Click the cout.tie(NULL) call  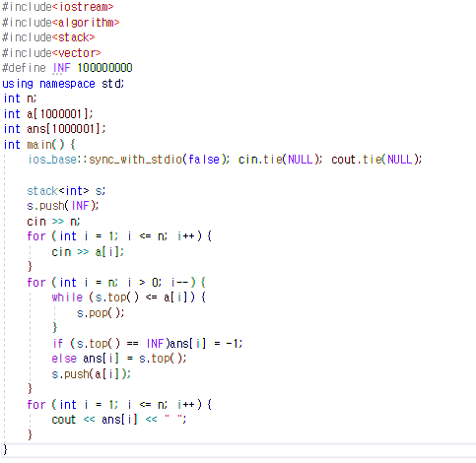[376, 160]
